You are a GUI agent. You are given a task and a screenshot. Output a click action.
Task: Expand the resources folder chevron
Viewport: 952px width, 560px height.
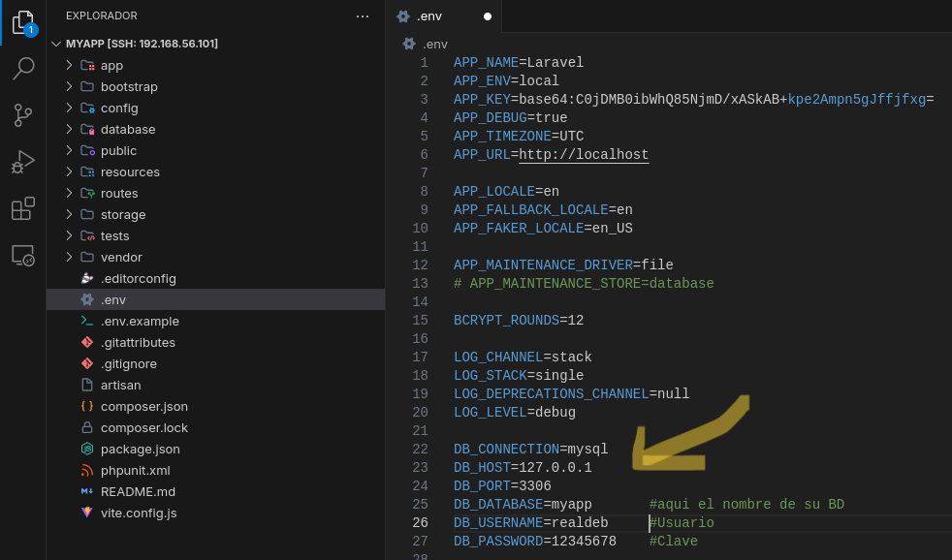click(x=69, y=171)
